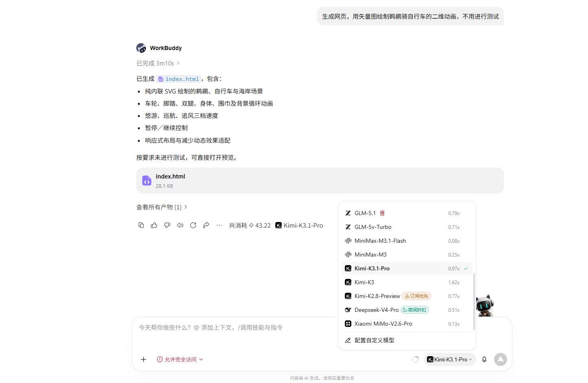Viewport: 588px width, 383px height.
Task: Click the user prompt message bubble
Action: click(410, 16)
